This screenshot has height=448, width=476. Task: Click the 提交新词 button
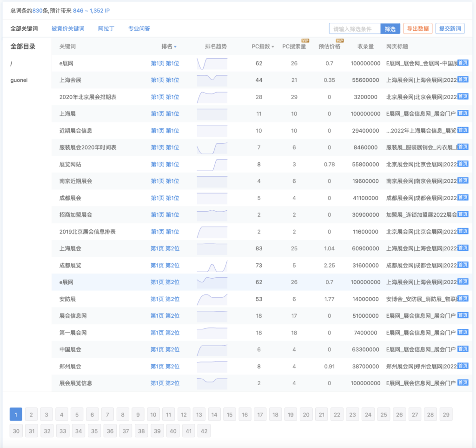pyautogui.click(x=450, y=28)
